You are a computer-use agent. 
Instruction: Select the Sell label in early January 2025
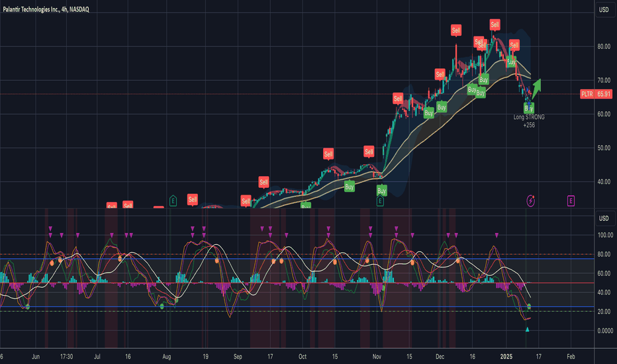point(514,45)
